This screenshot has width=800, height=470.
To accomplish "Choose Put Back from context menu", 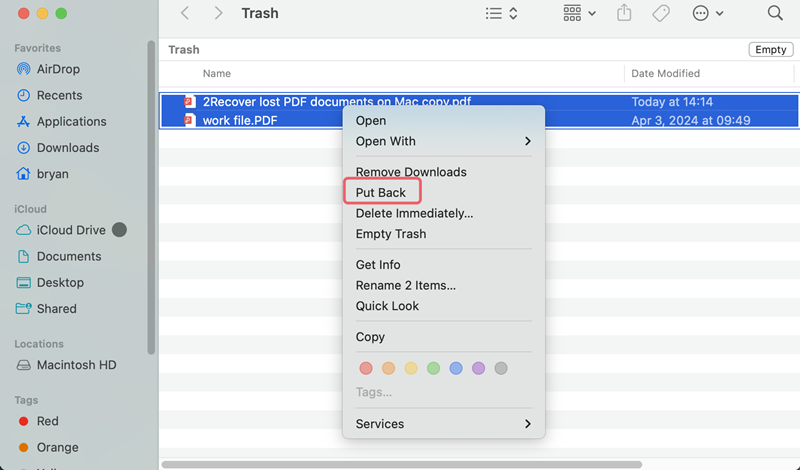I will click(x=381, y=192).
